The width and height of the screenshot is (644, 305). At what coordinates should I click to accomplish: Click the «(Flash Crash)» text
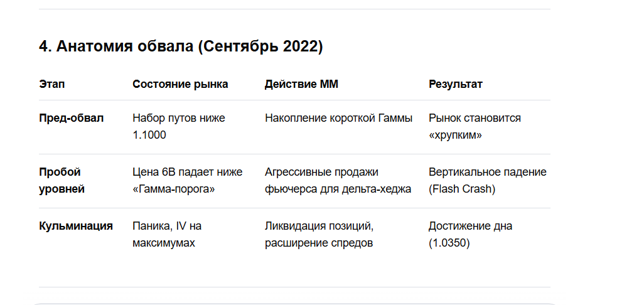(462, 189)
